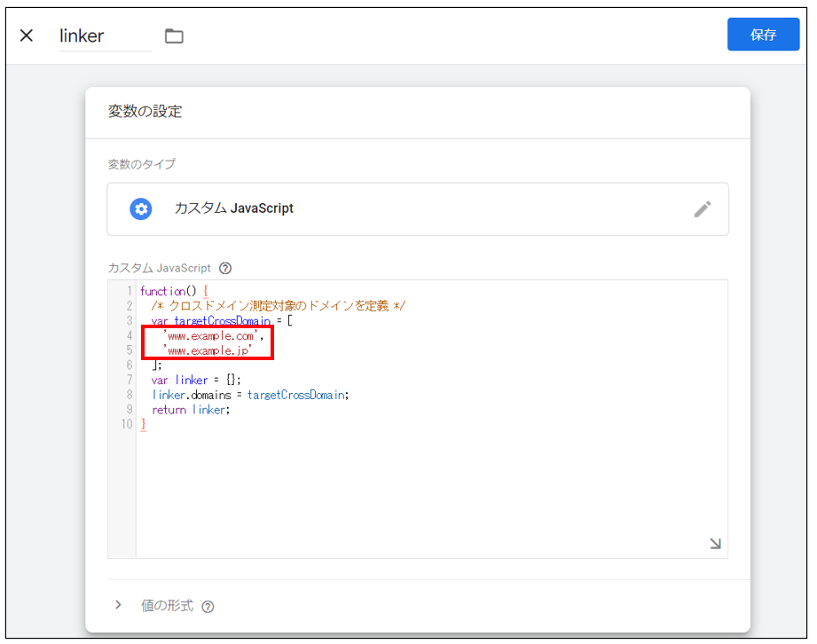The height and width of the screenshot is (644, 817).
Task: Close the linker variable editor
Action: tap(27, 35)
